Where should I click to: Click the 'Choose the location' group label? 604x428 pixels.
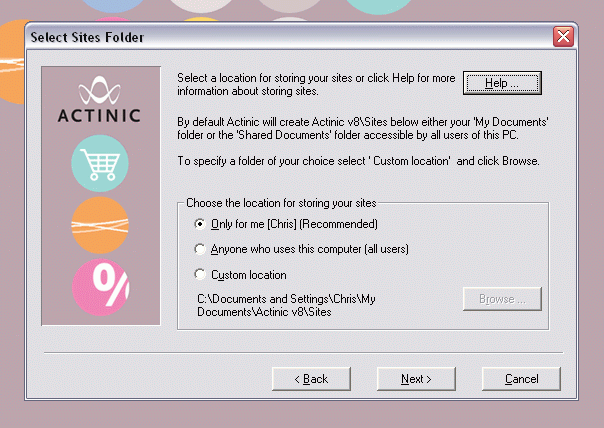point(276,203)
